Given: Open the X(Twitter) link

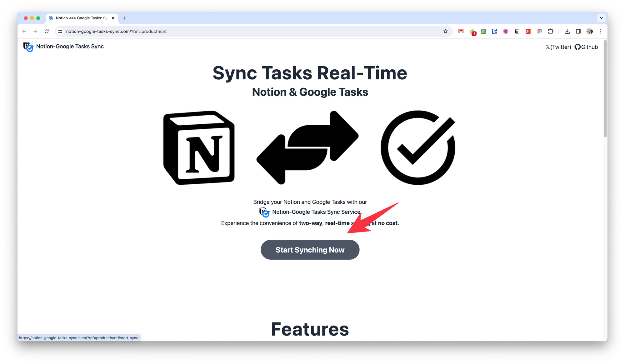Looking at the screenshot, I should 558,47.
